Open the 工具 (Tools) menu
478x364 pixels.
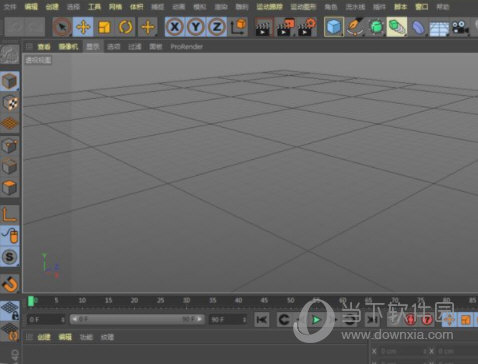tap(95, 7)
